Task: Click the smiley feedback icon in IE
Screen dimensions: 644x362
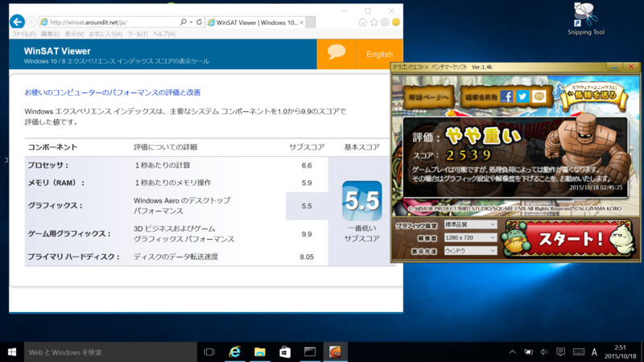Action: 396,23
